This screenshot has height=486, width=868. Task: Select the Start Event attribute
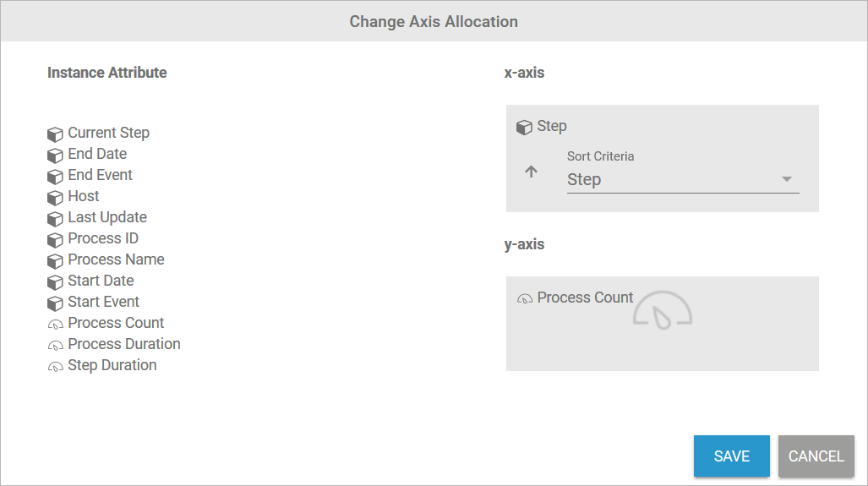(x=103, y=302)
